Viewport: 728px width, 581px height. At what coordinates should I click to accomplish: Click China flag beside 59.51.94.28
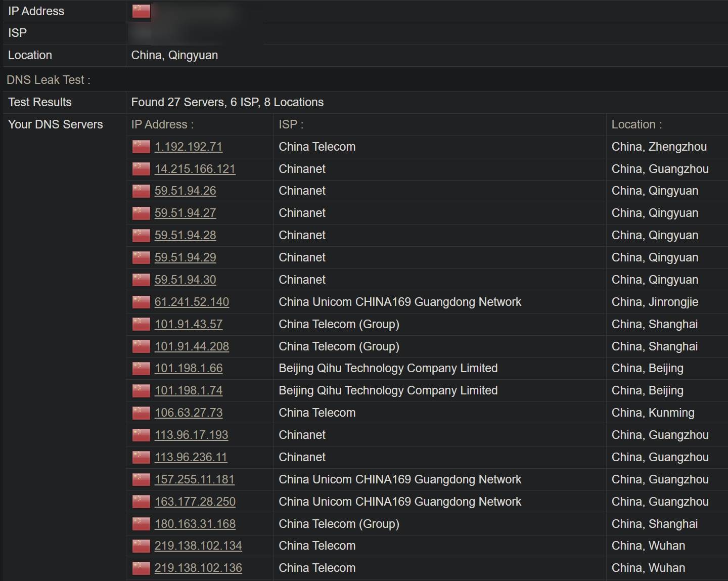(x=141, y=235)
